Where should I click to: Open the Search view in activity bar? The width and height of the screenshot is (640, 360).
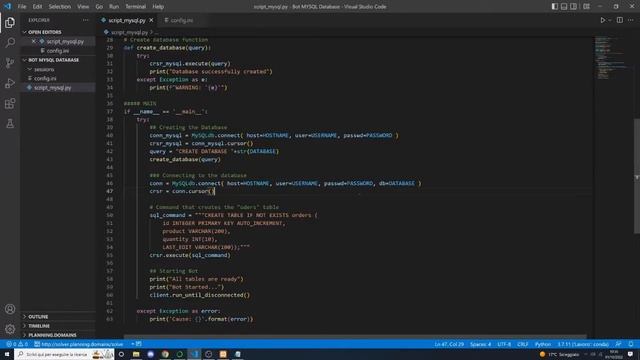click(10, 42)
